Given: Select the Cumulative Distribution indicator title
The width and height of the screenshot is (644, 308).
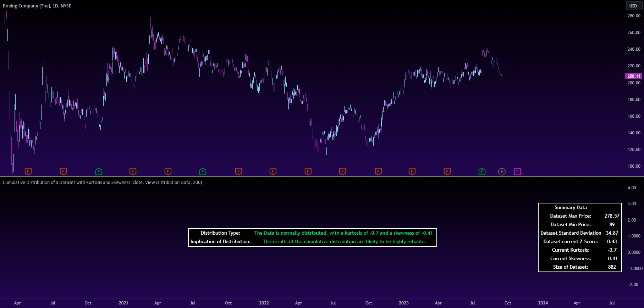Looking at the screenshot, I should (x=102, y=182).
